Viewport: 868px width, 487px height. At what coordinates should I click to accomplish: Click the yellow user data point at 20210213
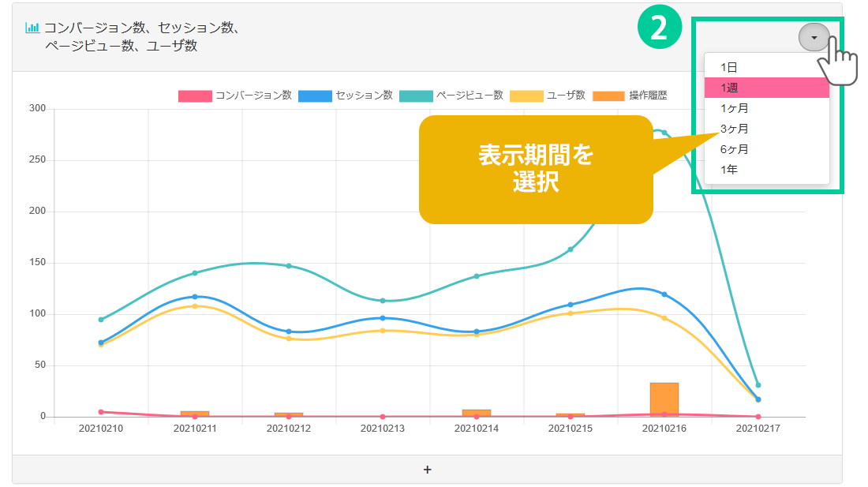(x=383, y=331)
